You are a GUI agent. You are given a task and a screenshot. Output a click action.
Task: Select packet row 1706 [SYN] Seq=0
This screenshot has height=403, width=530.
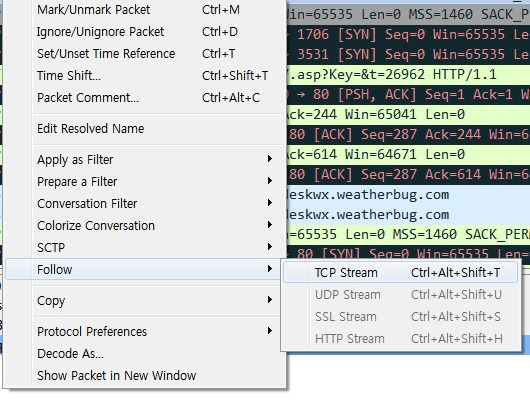pyautogui.click(x=408, y=34)
